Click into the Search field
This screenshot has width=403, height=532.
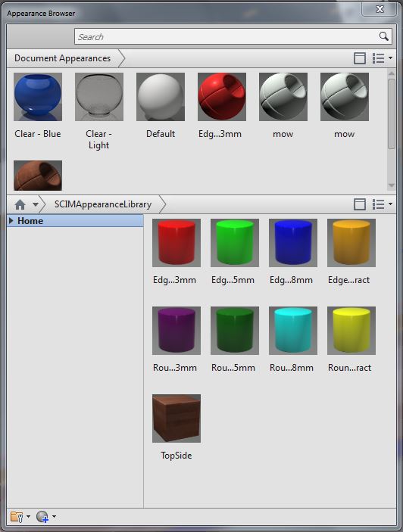pos(233,36)
